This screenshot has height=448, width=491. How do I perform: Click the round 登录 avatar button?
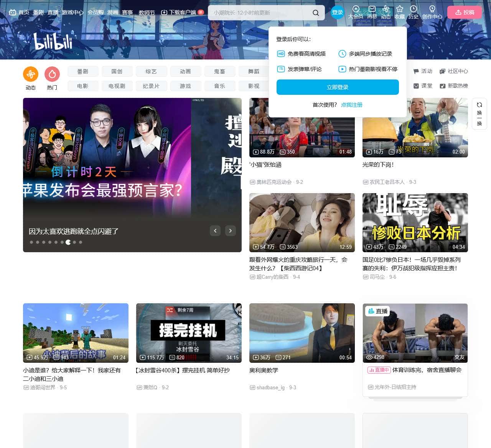coord(338,12)
